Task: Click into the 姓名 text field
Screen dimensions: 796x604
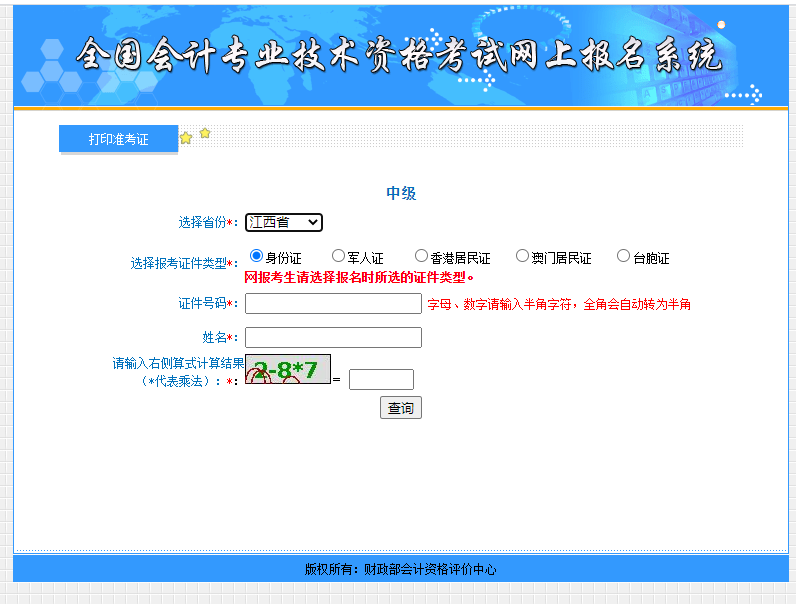Action: [x=333, y=338]
